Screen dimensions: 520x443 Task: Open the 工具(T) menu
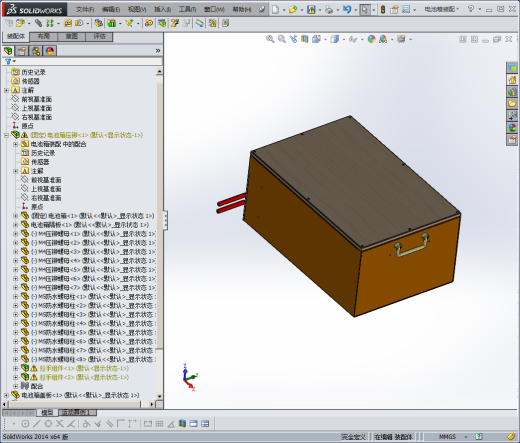[187, 9]
